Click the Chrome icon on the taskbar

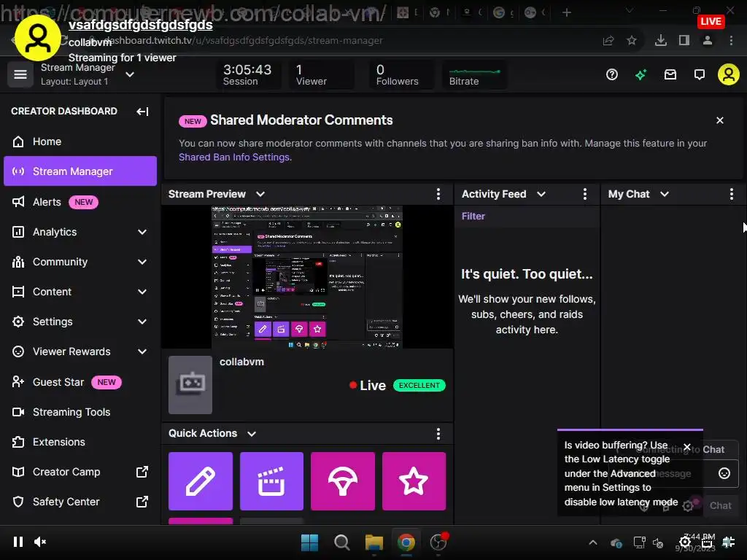coord(406,542)
